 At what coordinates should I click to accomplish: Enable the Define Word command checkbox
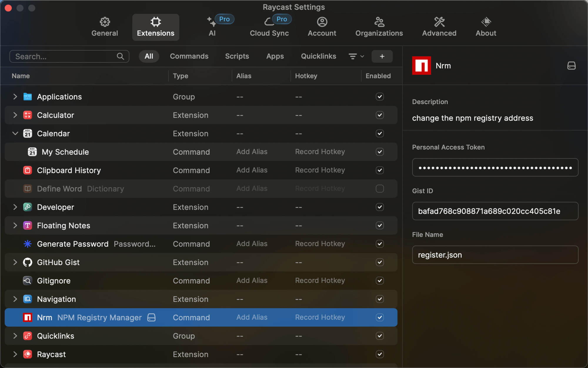coord(380,189)
